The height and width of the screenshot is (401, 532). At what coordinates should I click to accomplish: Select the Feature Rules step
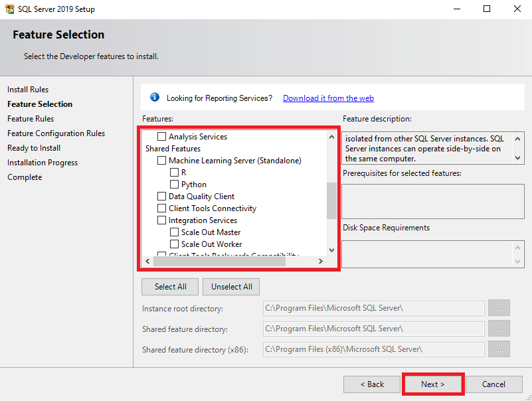31,119
